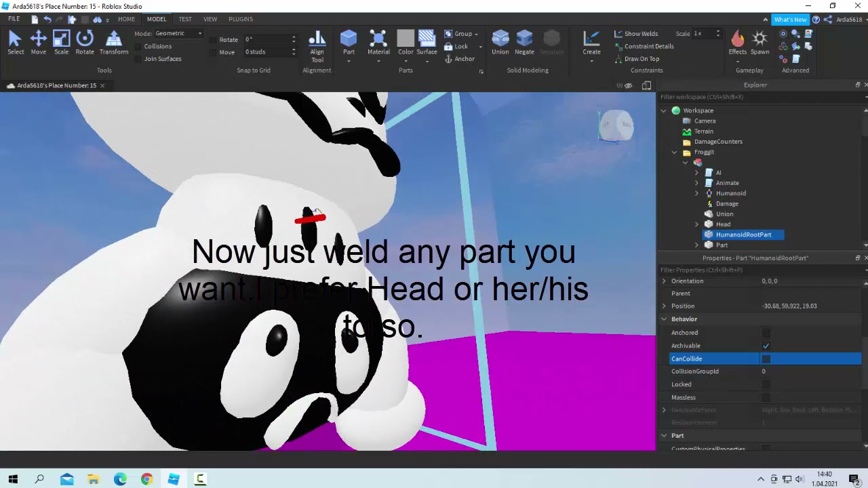Toggle the Lock tool
This screenshot has width=868, height=488.
coord(456,46)
